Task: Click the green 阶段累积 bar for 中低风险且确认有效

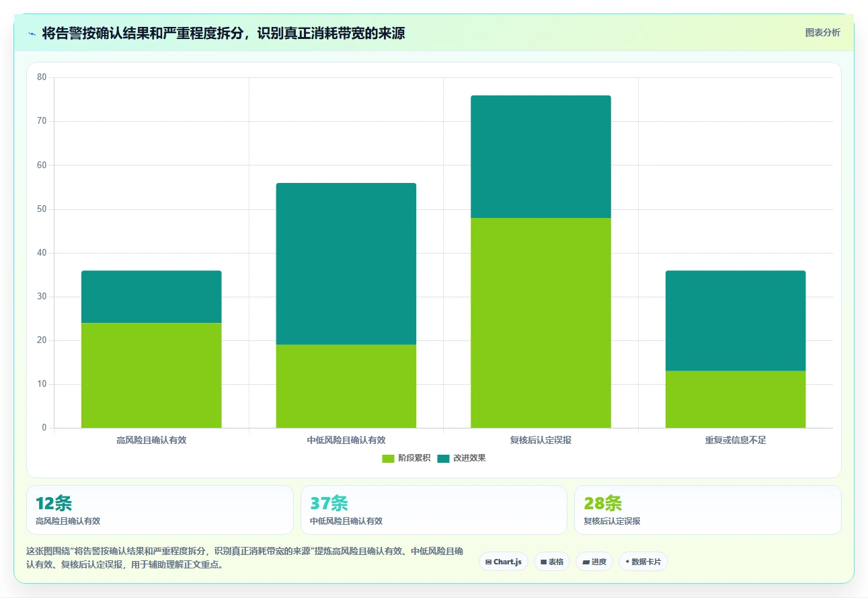Action: click(346, 386)
